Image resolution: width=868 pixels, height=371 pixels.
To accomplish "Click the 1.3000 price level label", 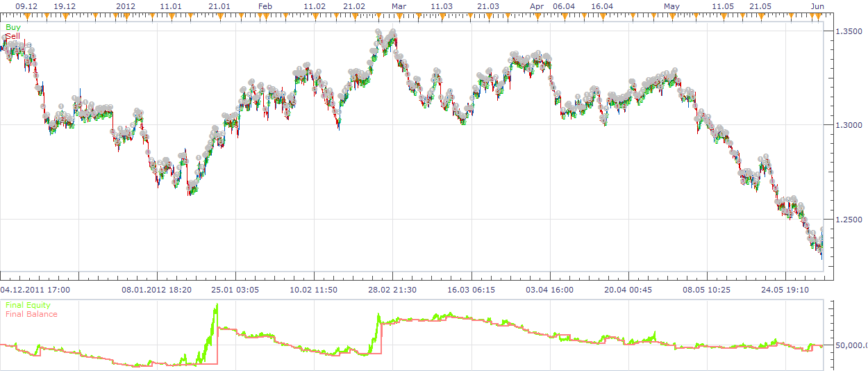I will [x=849, y=125].
